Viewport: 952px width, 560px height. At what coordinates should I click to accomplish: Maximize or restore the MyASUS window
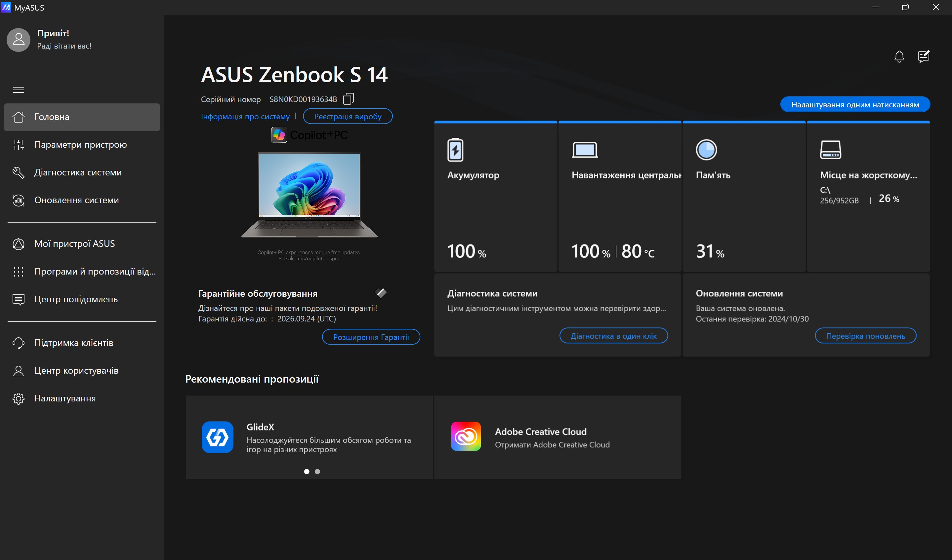point(905,7)
